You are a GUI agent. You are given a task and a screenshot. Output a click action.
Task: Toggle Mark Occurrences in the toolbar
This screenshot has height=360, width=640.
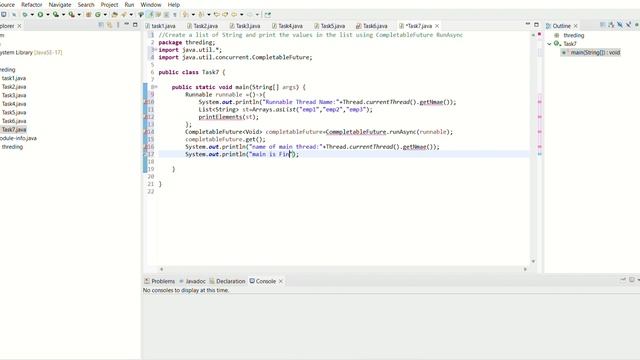coord(150,14)
